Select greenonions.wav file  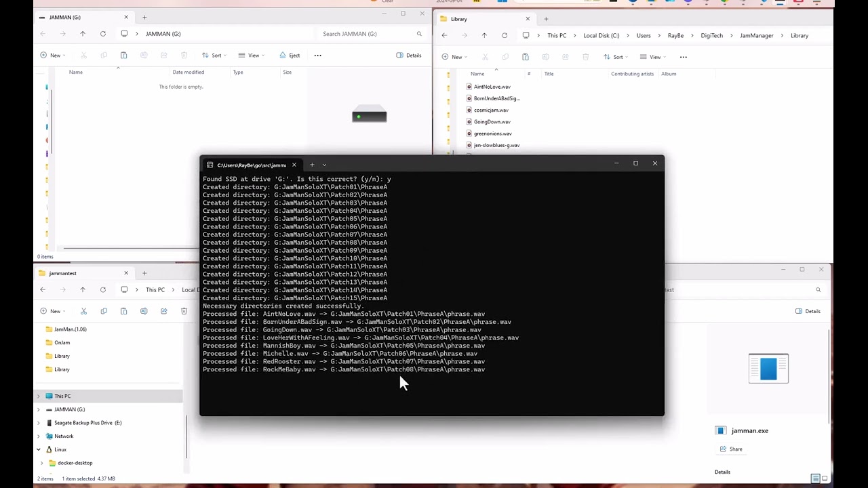[492, 134]
